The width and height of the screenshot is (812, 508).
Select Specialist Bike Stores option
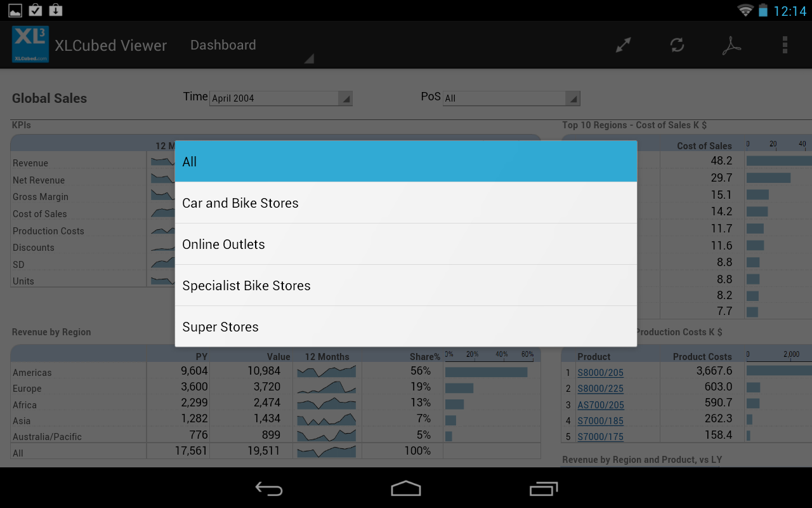point(406,285)
